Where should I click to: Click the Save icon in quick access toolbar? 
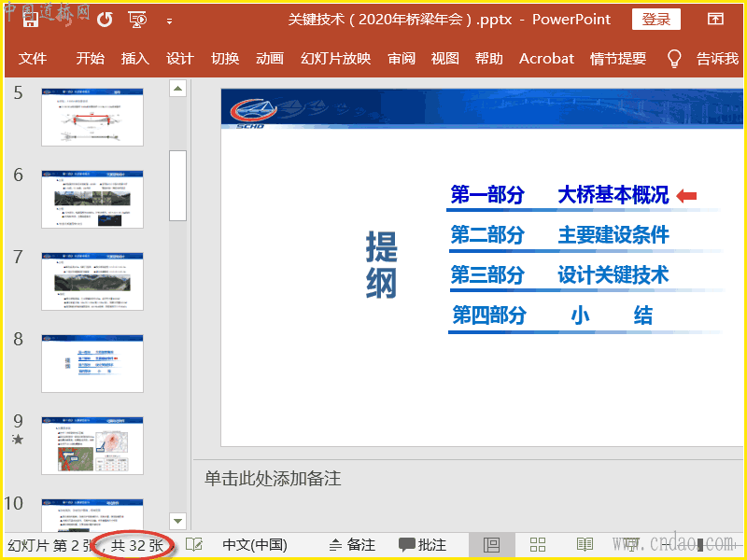coord(31,19)
